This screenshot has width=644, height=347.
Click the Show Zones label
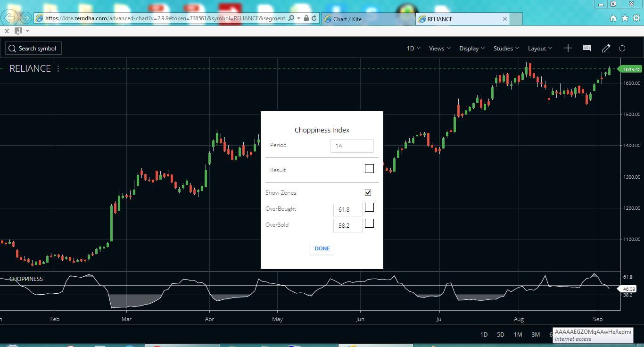281,193
